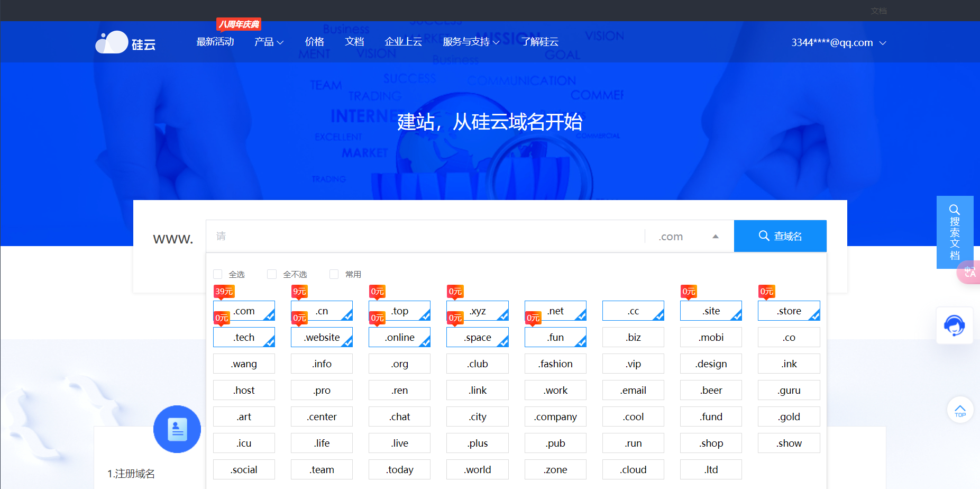Select the .shop domain suffix
Image resolution: width=980 pixels, height=489 pixels.
click(x=711, y=443)
